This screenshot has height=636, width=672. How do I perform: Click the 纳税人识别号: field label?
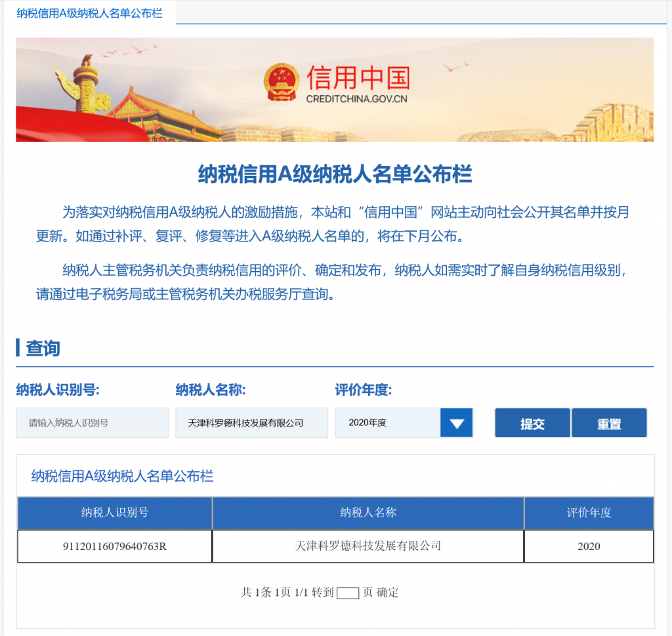pyautogui.click(x=58, y=390)
